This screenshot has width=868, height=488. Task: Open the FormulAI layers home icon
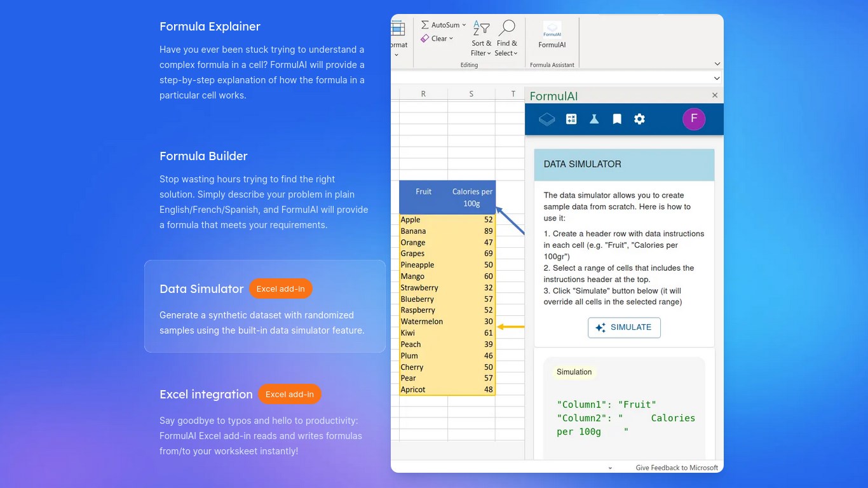pos(546,119)
